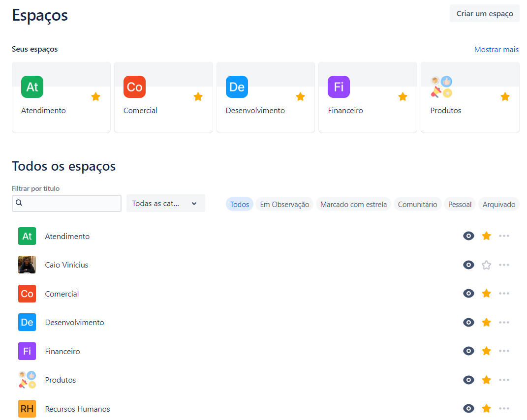Screen dimensions: 527x420
Task: Select the Arquivado filter tab
Action: point(499,204)
